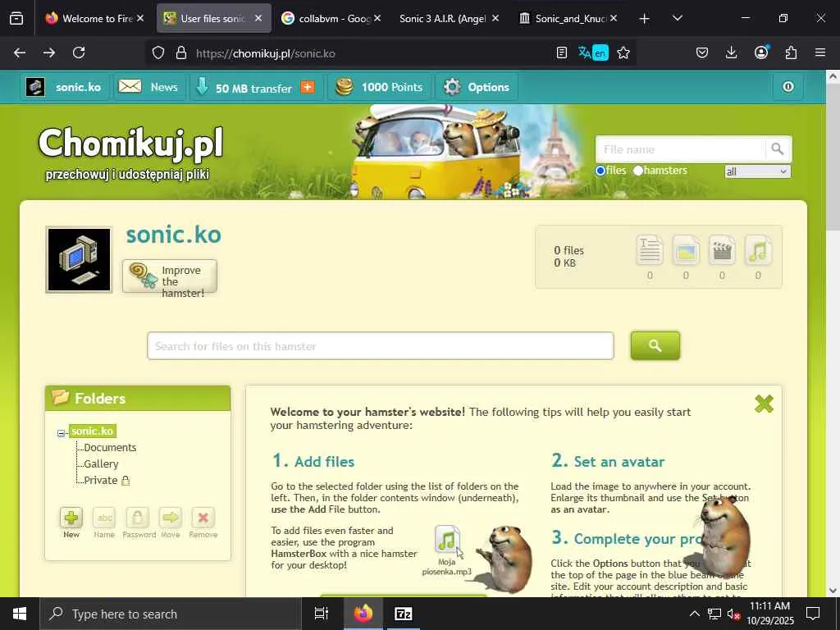Open the tracking protection shield icon
Viewport: 840px width, 630px height.
coord(158,52)
